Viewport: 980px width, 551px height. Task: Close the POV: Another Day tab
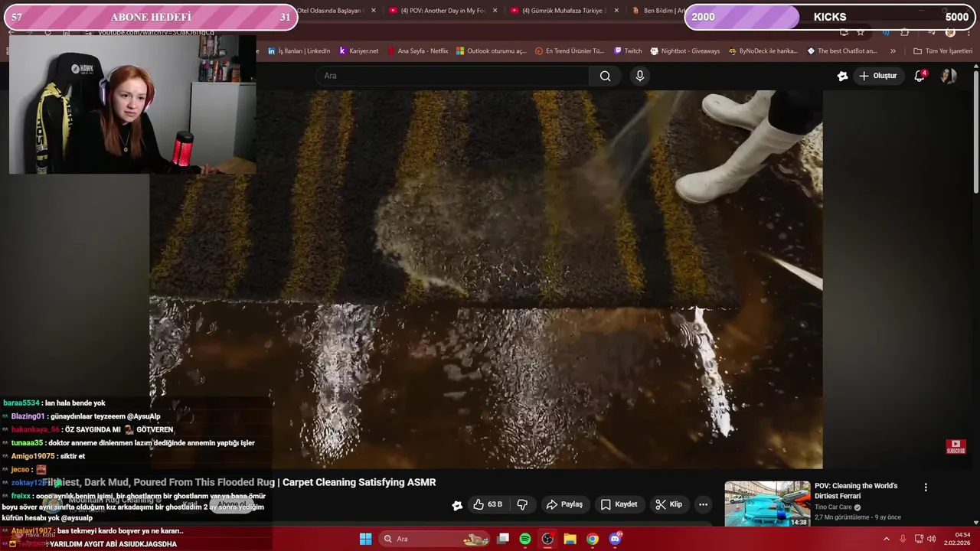click(495, 11)
